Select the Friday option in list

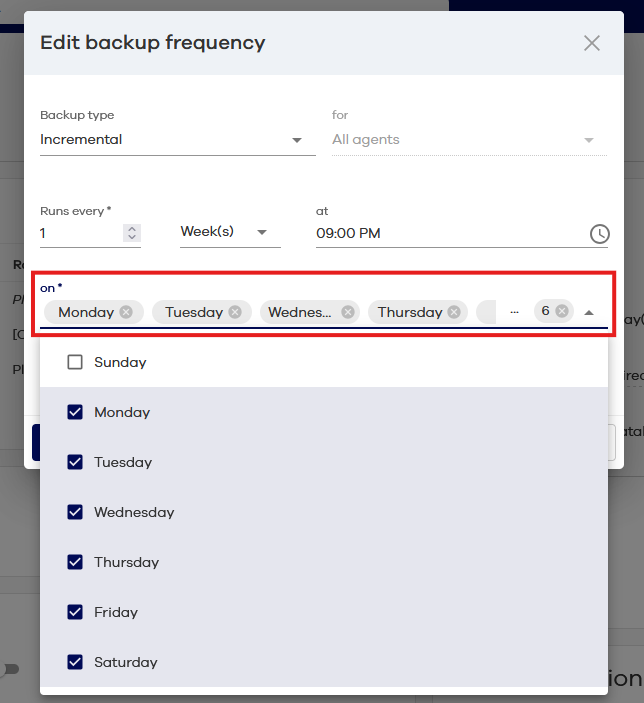116,612
